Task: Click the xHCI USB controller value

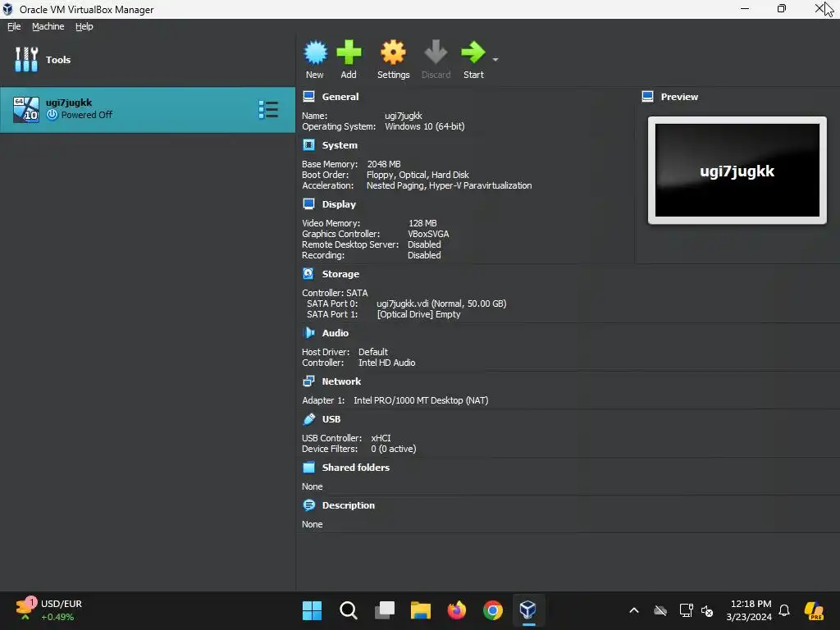Action: click(x=381, y=438)
